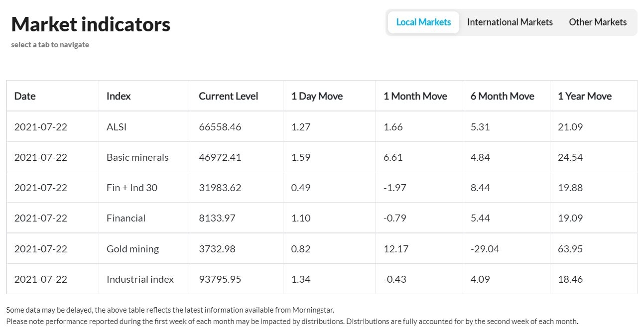
Task: Click the Market indicators heading
Action: click(91, 24)
